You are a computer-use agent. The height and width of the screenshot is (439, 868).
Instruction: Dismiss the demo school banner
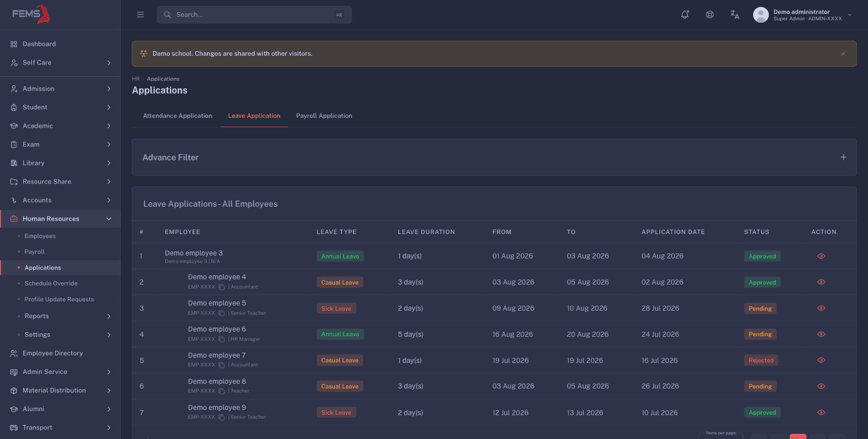843,53
